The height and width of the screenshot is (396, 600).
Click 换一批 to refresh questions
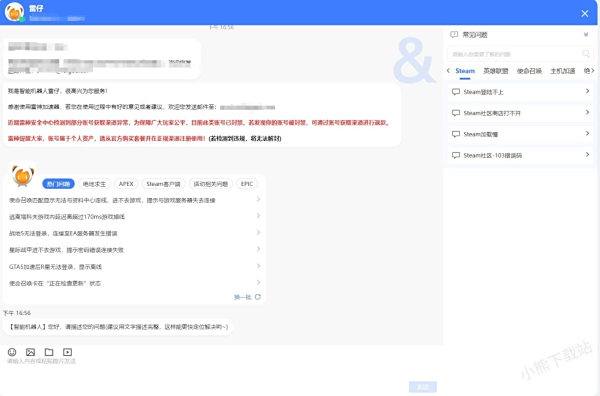[243, 297]
